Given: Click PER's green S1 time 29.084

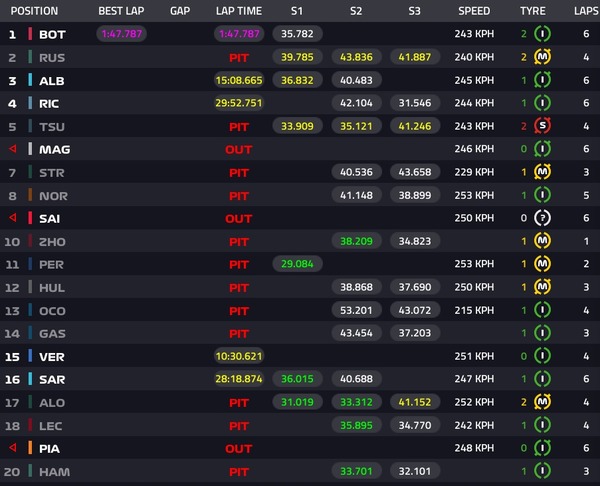Looking at the screenshot, I should point(297,264).
